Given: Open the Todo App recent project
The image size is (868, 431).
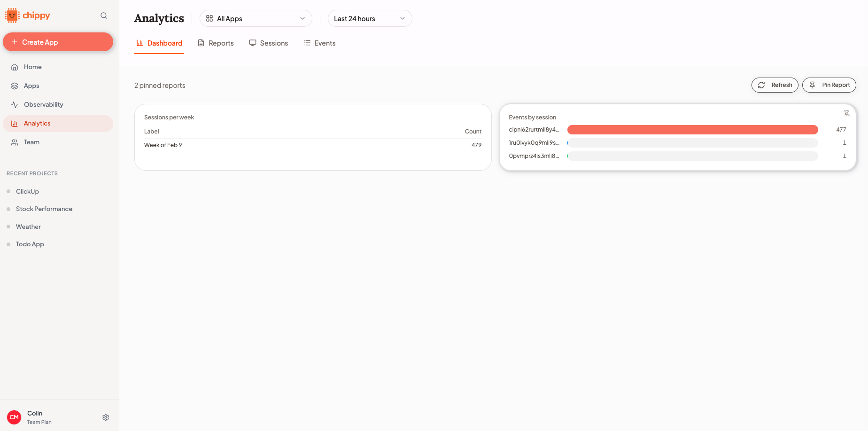Looking at the screenshot, I should click(30, 244).
